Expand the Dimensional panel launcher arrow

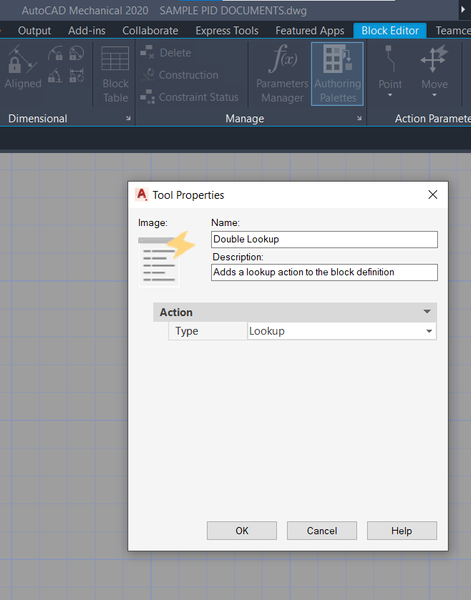[x=128, y=119]
